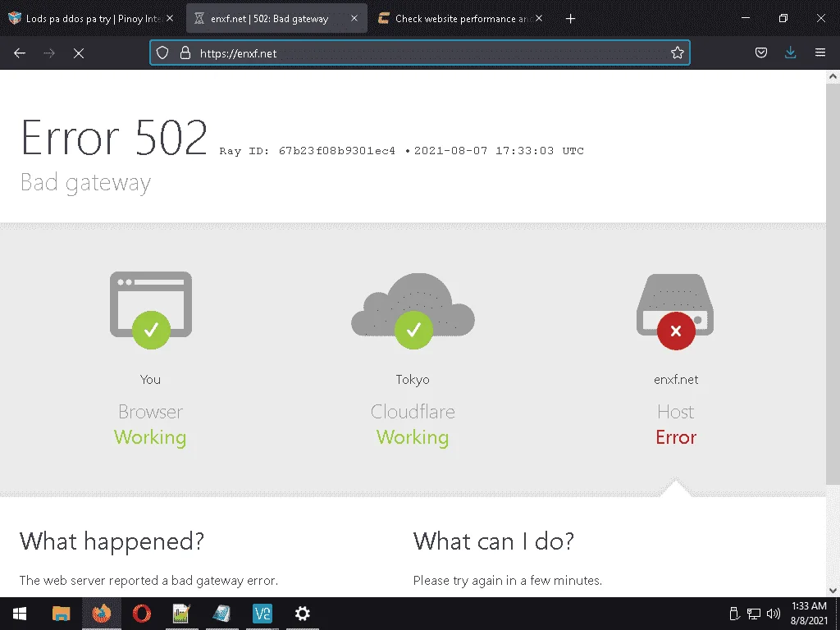Close the enxf.net 502 tab
This screenshot has width=840, height=630.
click(x=354, y=18)
